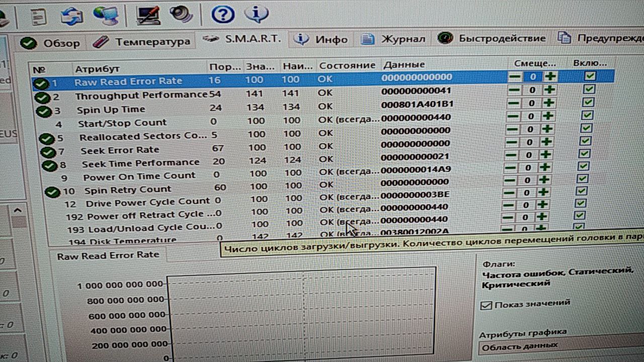
Task: Click the green check icon of Spin Up Time
Action: pyautogui.click(x=44, y=111)
